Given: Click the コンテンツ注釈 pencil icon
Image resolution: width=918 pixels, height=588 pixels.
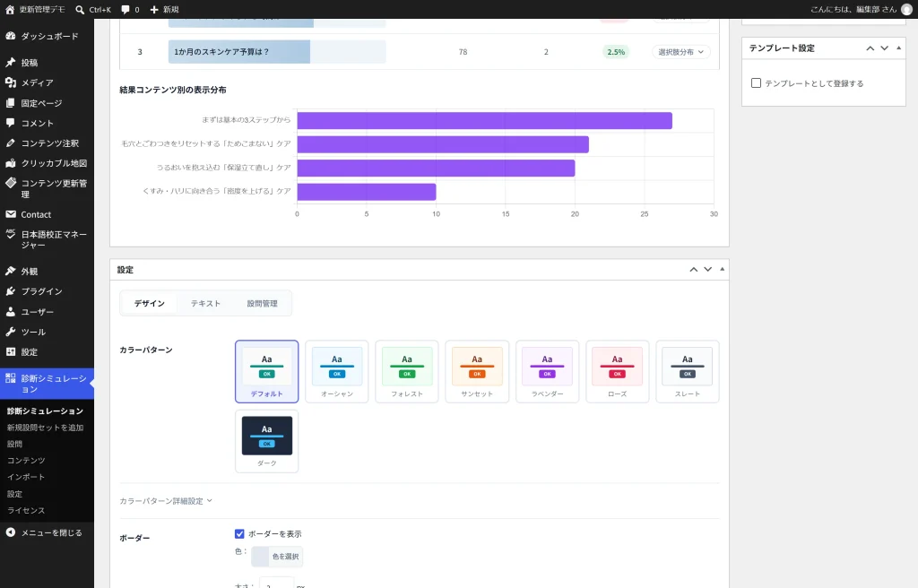Looking at the screenshot, I should 11,143.
